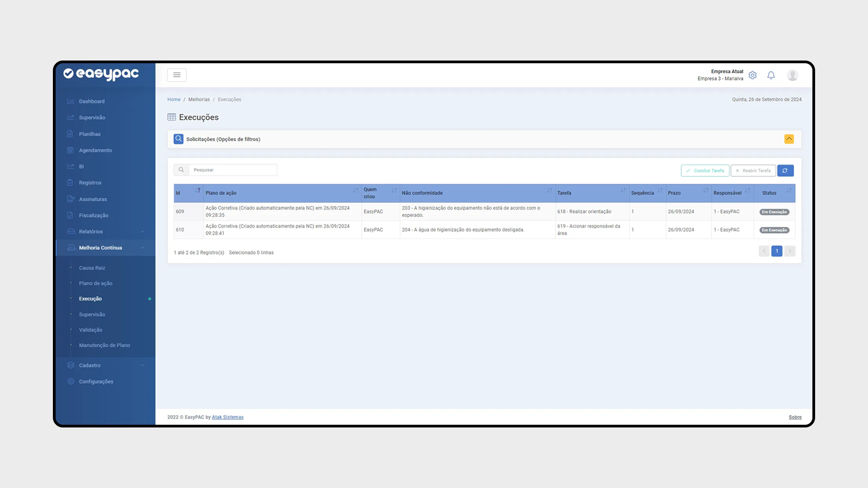Collapse the Solicitações filter panel
The height and width of the screenshot is (488, 868).
tap(789, 139)
